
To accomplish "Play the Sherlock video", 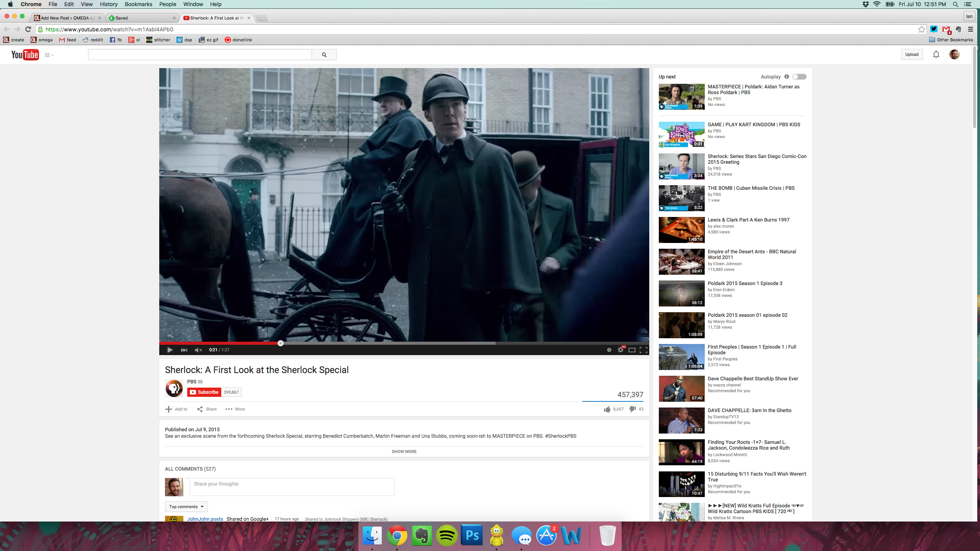I will tap(170, 350).
